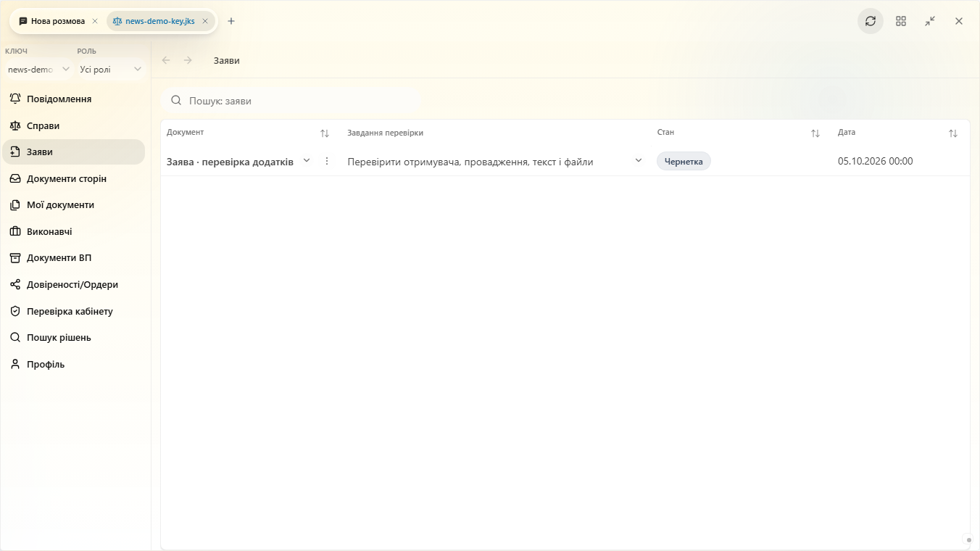Click the collapse window arrows icon
The width and height of the screenshot is (980, 551).
coord(930,21)
